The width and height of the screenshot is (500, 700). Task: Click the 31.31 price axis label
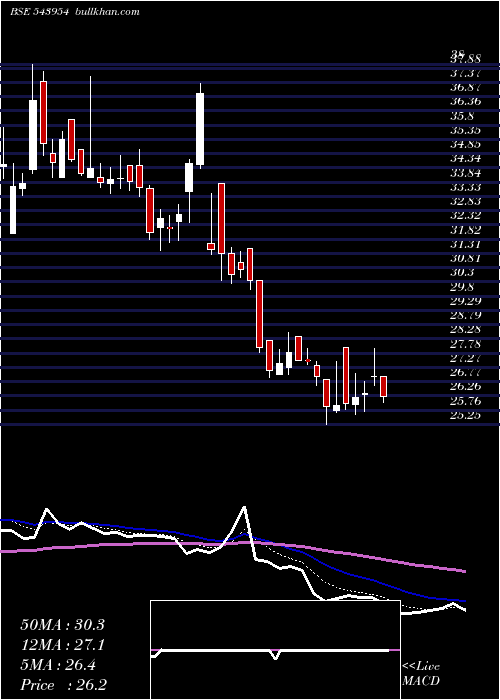click(x=465, y=244)
